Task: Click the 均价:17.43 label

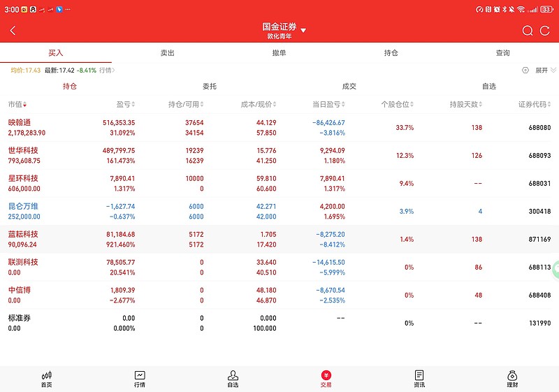Action: click(26, 70)
